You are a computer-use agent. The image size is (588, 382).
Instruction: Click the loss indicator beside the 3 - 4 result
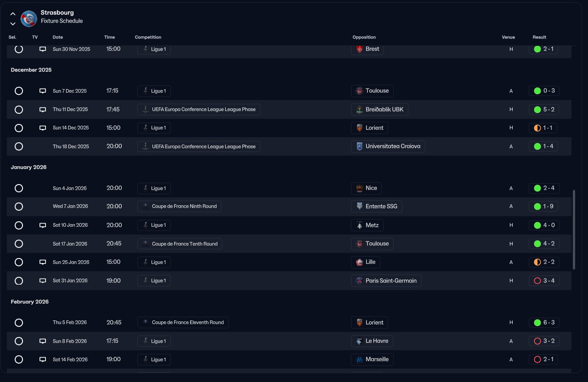click(537, 281)
